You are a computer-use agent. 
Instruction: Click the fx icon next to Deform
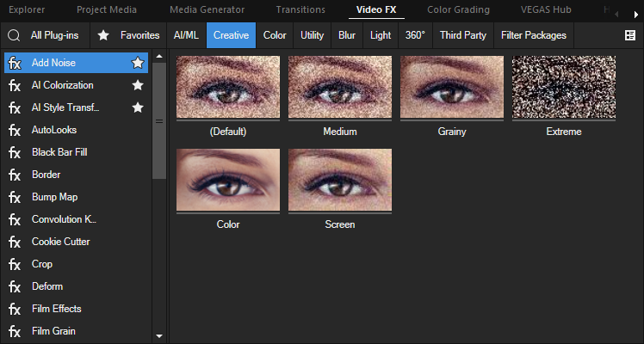coord(15,286)
